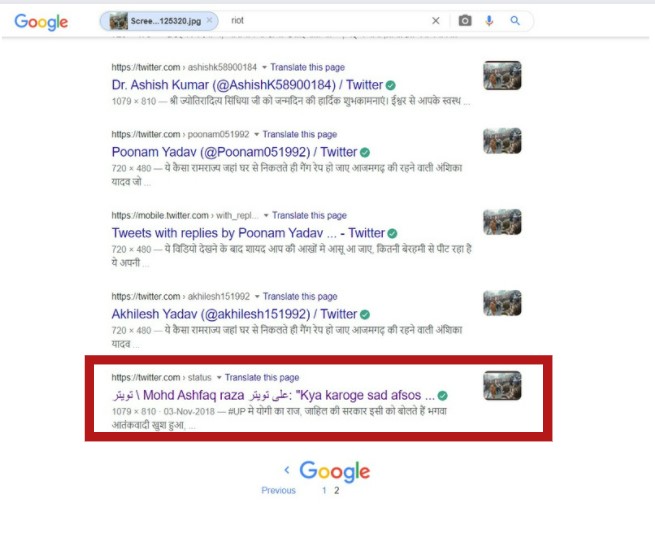This screenshot has height=540, width=655.
Task: Click the Previous pagination link
Action: [x=278, y=491]
